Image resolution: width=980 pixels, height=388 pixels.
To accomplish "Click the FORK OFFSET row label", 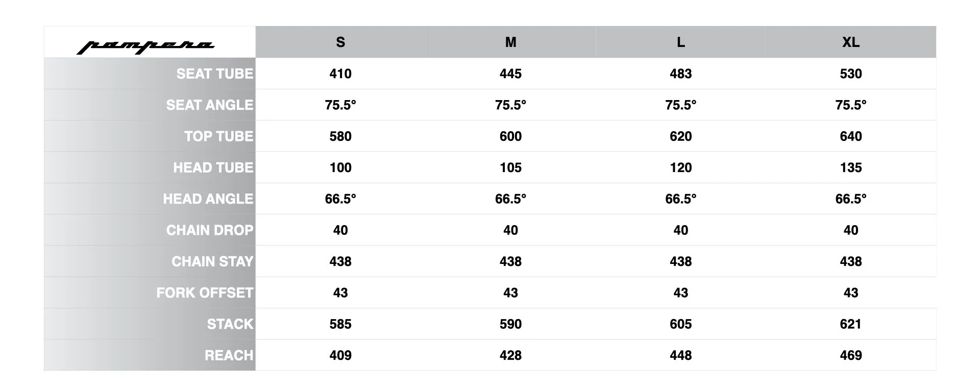I will [x=205, y=293].
